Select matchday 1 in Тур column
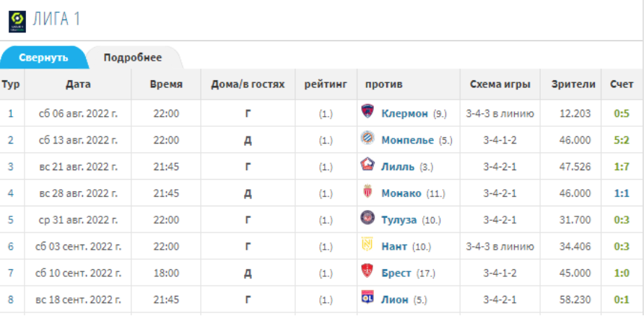Viewport: 644px width, 316px height. 11,114
